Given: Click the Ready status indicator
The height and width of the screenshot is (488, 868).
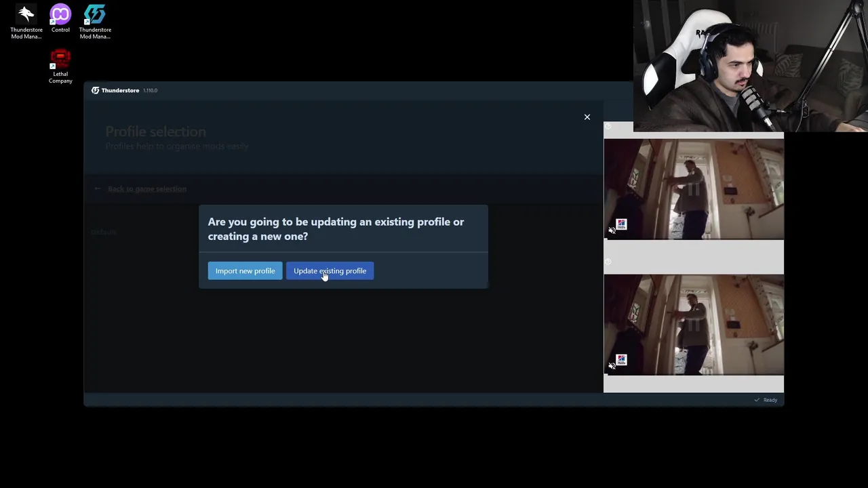Looking at the screenshot, I should pyautogui.click(x=766, y=400).
